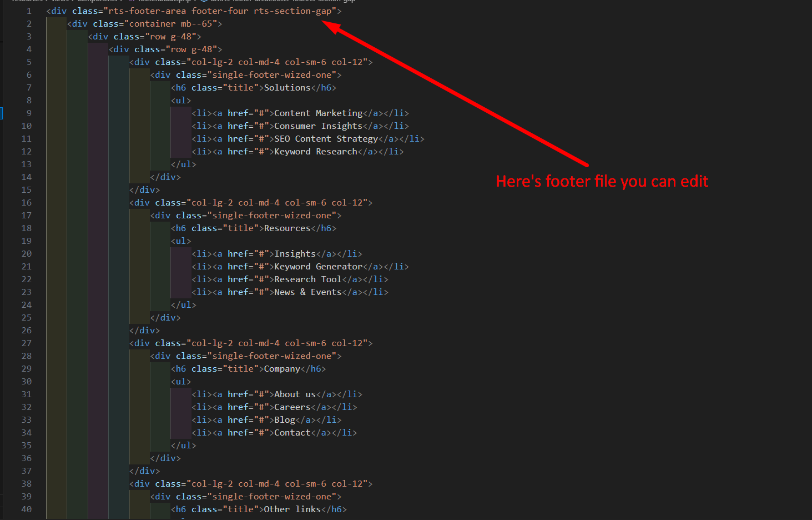Click the "Consumer Insights" list item text
This screenshot has height=520, width=812.
318,126
